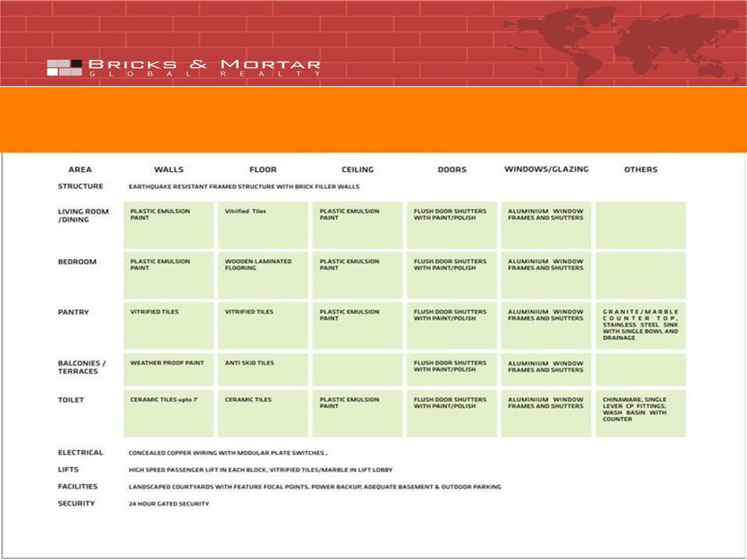Click the 'High Speed Passenger Lift' text
The image size is (747, 560).
(261, 470)
